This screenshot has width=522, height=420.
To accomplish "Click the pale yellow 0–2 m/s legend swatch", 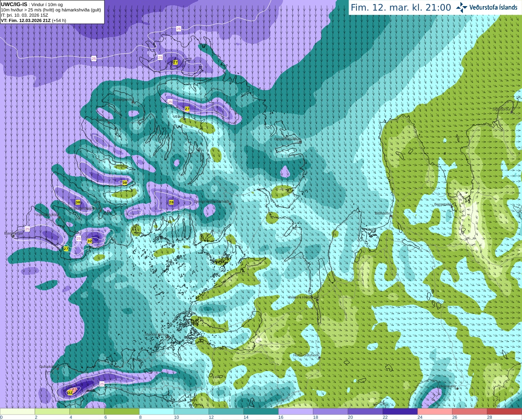I will click(x=18, y=411).
